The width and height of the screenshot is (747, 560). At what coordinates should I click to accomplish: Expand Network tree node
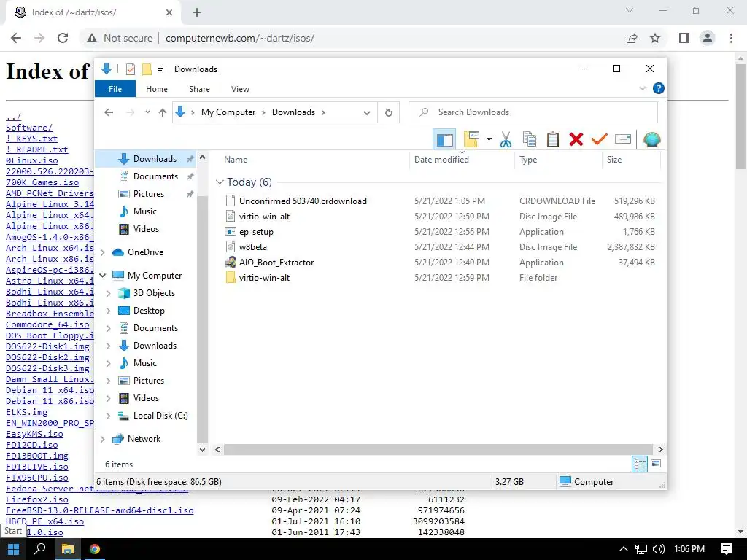[102, 439]
